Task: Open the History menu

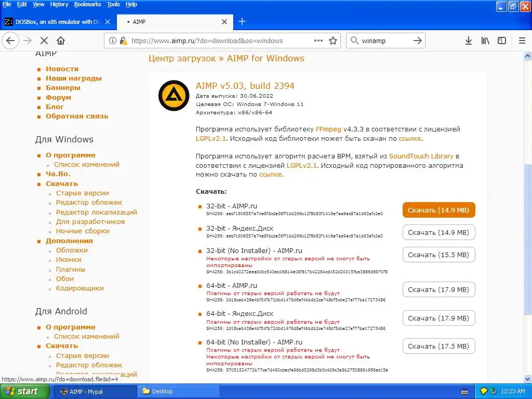Action: coord(59,4)
